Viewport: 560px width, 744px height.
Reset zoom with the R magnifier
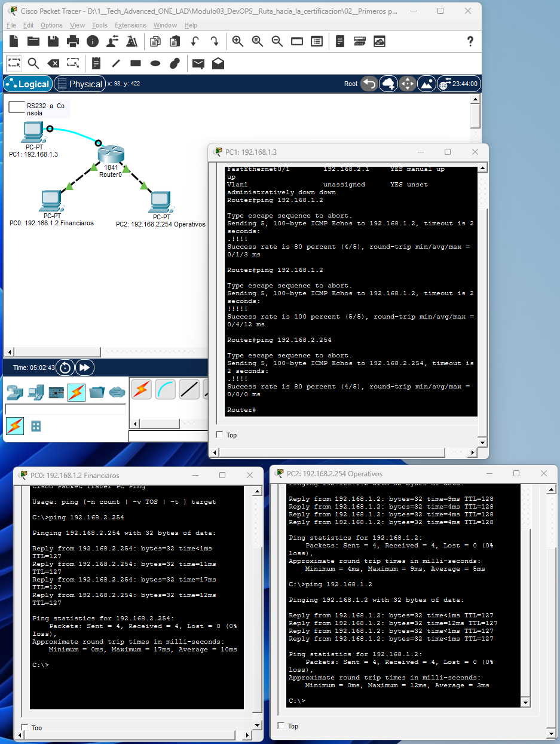[x=258, y=41]
